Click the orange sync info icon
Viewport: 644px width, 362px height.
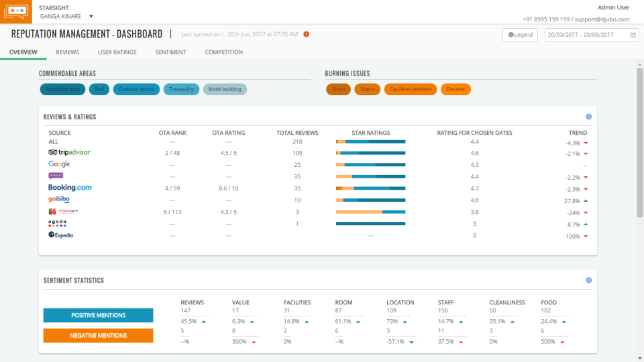click(x=307, y=34)
